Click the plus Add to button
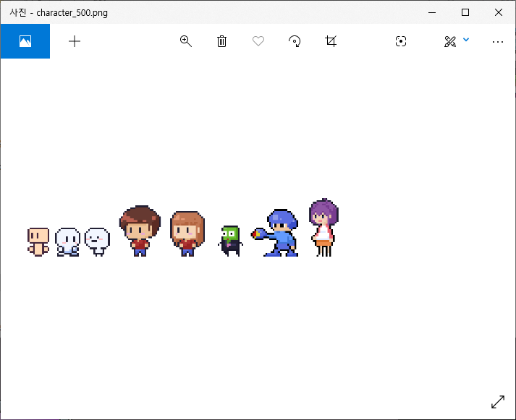This screenshot has height=420, width=516. click(x=75, y=41)
